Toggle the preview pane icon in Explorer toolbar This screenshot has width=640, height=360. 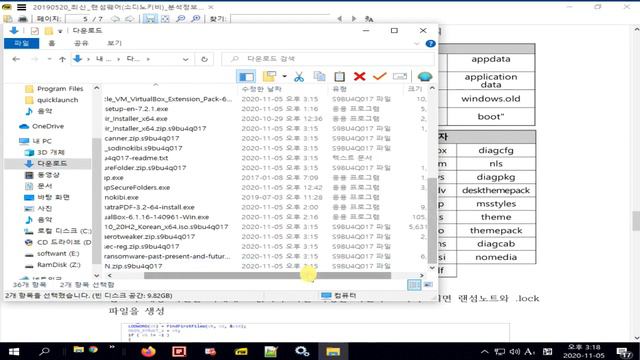click(x=246, y=76)
